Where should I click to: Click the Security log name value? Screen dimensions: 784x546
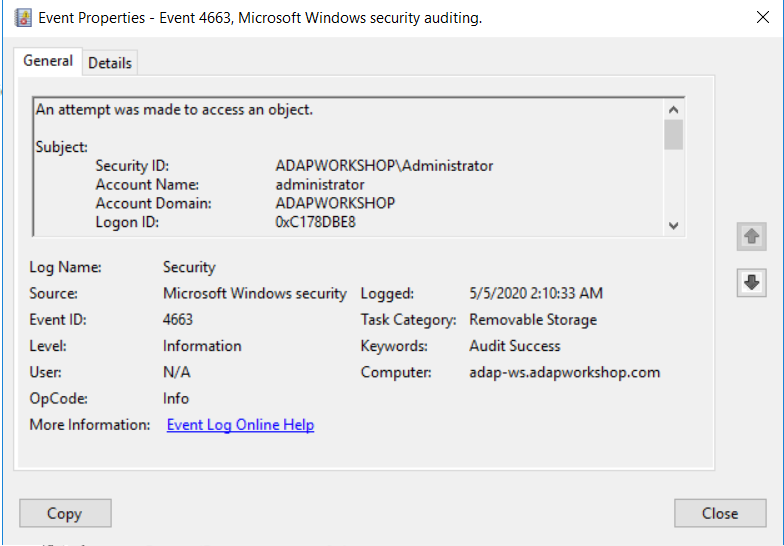click(x=189, y=268)
